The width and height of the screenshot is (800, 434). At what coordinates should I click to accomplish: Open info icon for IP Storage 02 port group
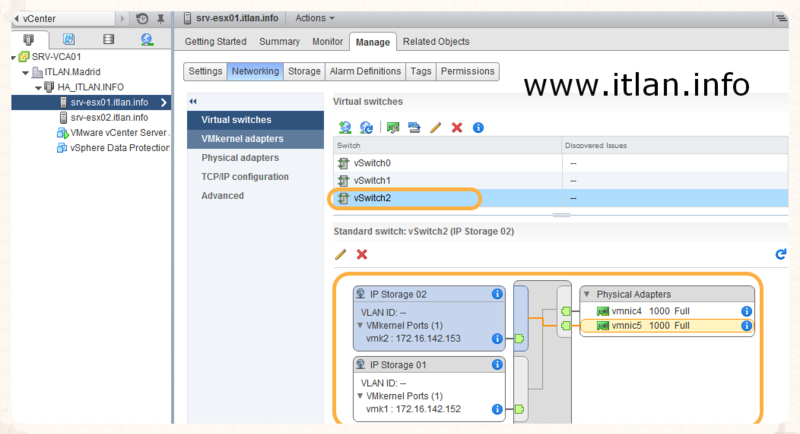(x=497, y=294)
